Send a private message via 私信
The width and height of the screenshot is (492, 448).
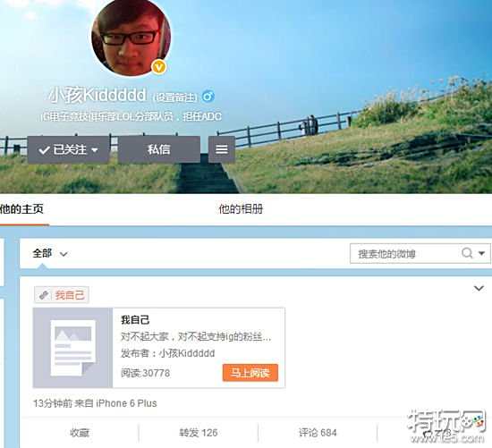tap(158, 149)
